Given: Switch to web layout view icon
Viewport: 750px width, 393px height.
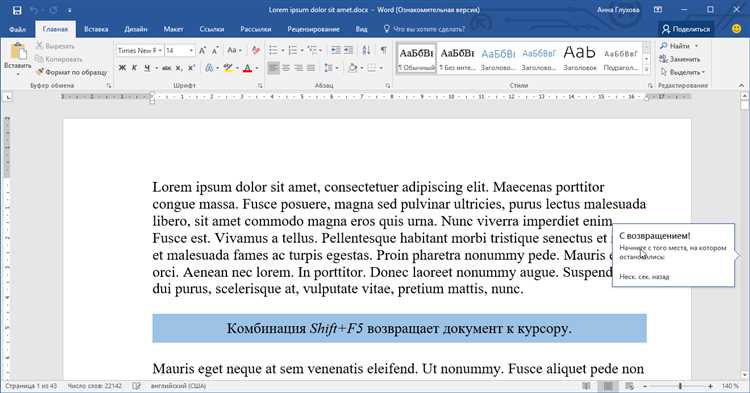Looking at the screenshot, I should [629, 386].
